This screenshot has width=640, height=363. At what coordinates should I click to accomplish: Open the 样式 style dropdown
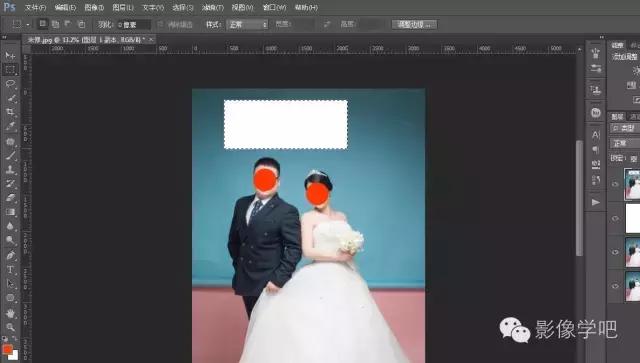248,24
